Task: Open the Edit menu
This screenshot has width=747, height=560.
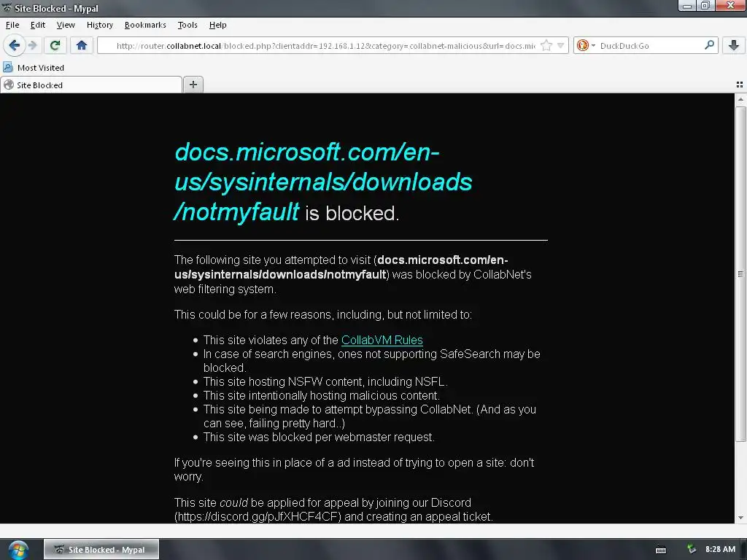Action: click(x=38, y=25)
